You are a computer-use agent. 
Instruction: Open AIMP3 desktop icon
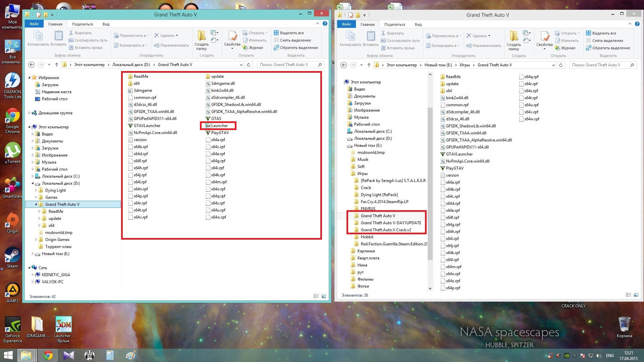[12, 292]
